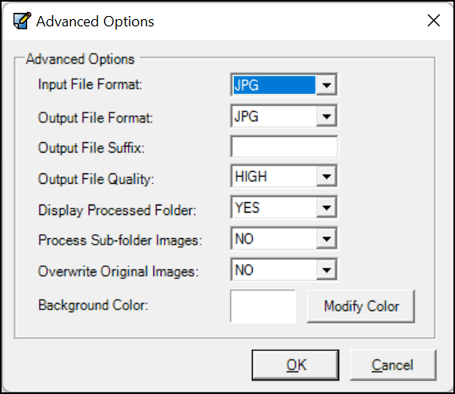455x394 pixels.
Task: Click the Modify Color button
Action: (361, 306)
